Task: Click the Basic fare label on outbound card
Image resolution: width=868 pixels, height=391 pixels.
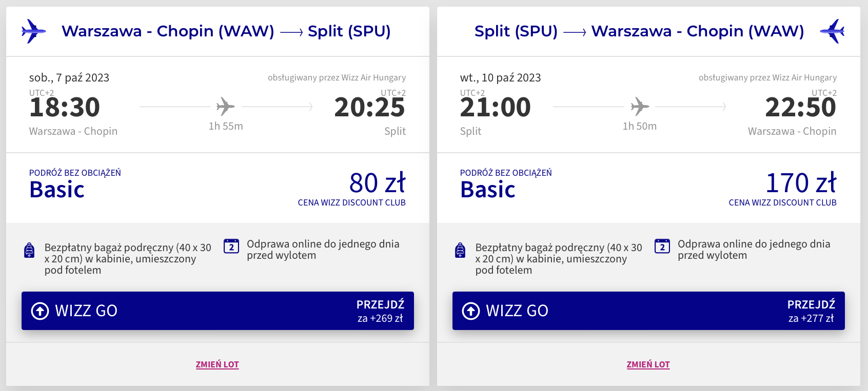Action: point(57,190)
